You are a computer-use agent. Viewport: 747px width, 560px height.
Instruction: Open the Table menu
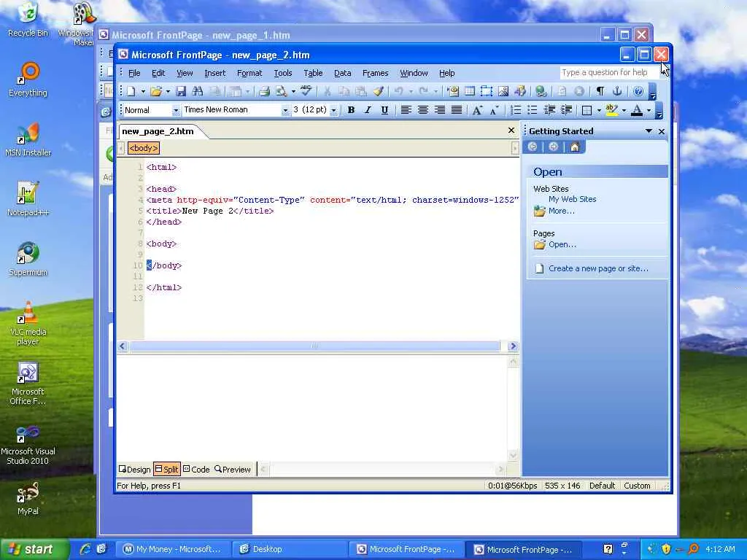[x=313, y=73]
